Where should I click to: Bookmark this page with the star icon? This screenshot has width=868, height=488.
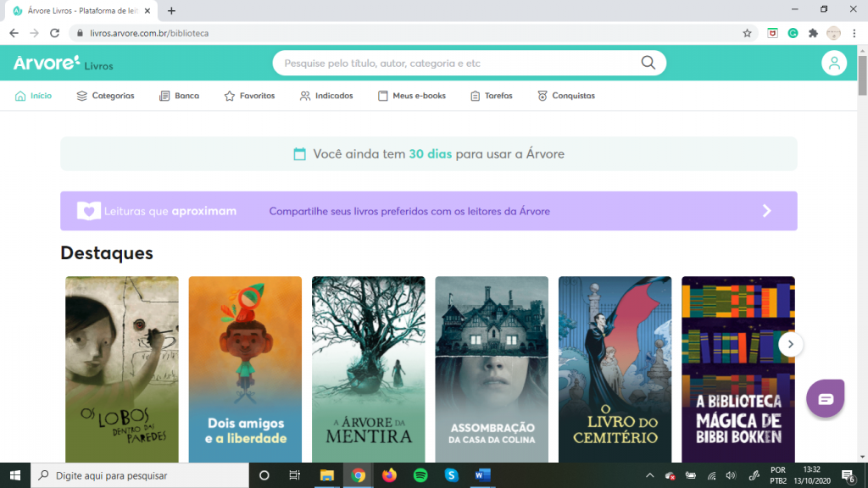click(x=747, y=33)
